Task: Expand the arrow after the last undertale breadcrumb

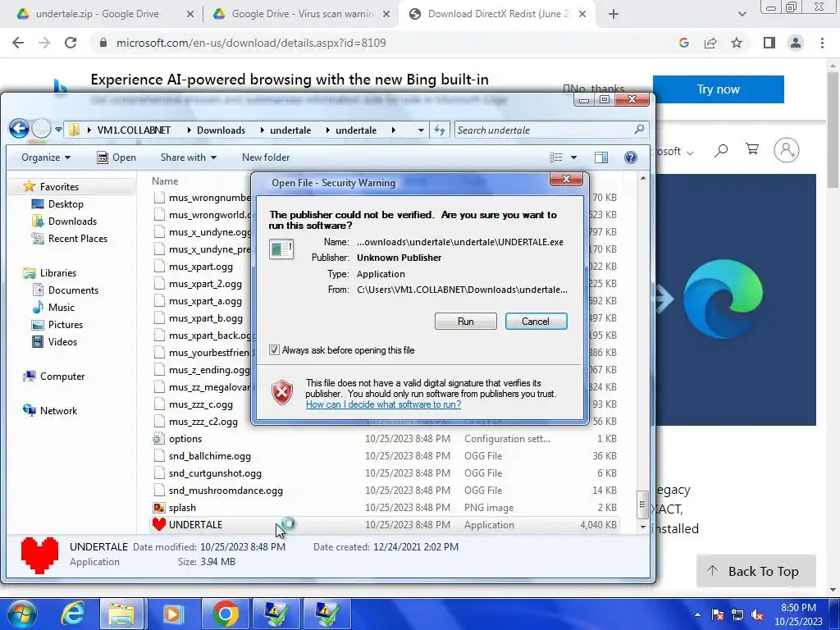Action: click(393, 130)
